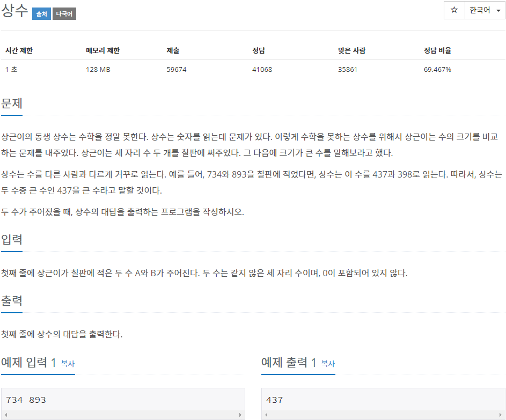Open the 한국어 language dropdown
This screenshot has width=506, height=420.
[485, 10]
